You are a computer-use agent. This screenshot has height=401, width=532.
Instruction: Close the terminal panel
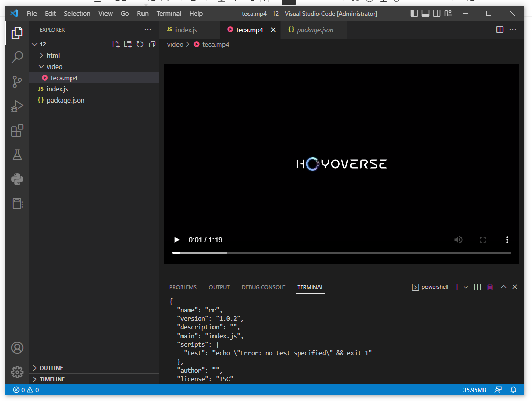pos(515,287)
